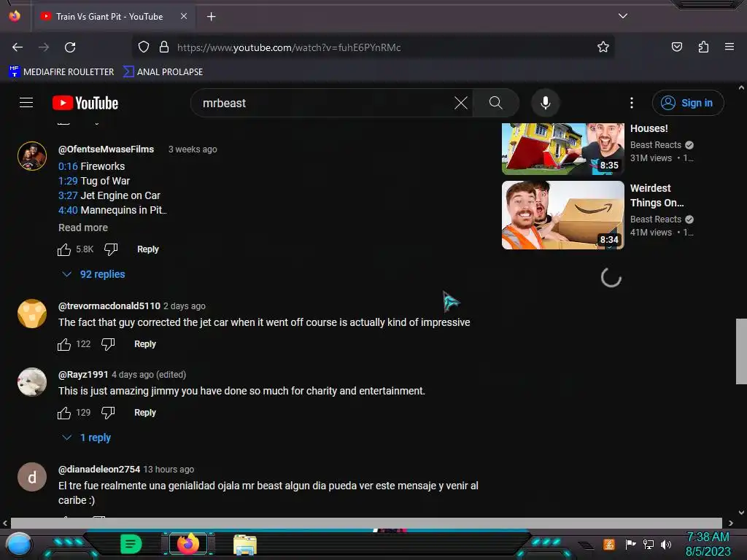Click the Sign in button
This screenshot has height=560, width=747.
pyautogui.click(x=688, y=103)
